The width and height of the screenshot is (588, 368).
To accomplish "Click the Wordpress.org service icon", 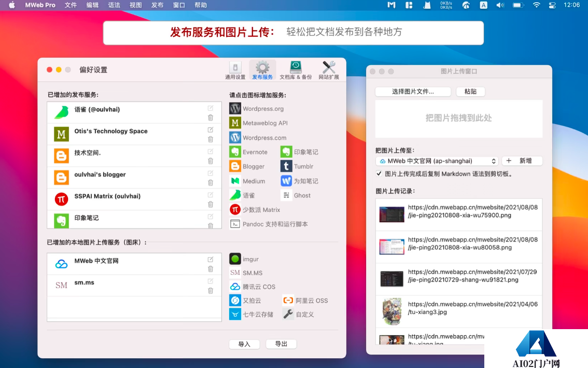I will pos(235,109).
